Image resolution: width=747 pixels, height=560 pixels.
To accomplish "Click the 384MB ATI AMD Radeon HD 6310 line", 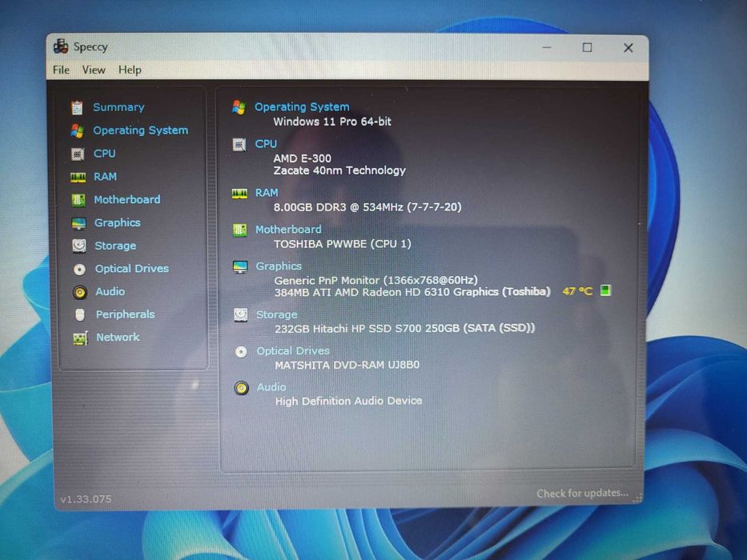I will coord(412,292).
